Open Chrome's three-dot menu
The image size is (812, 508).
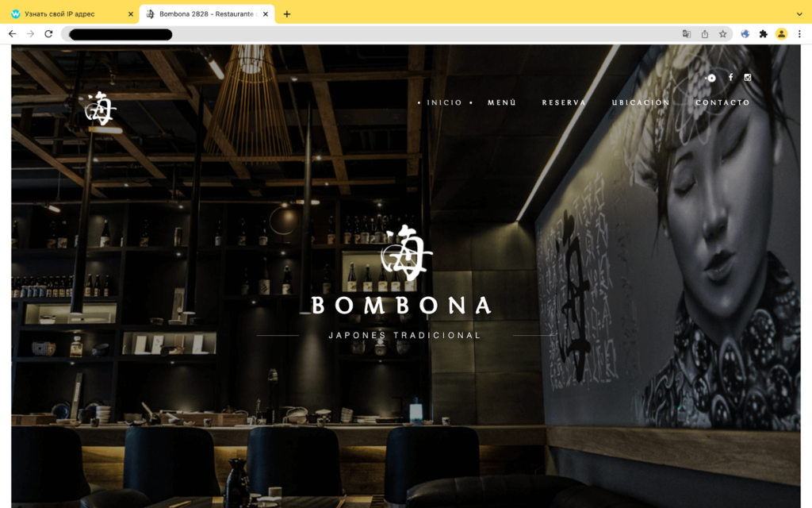799,34
